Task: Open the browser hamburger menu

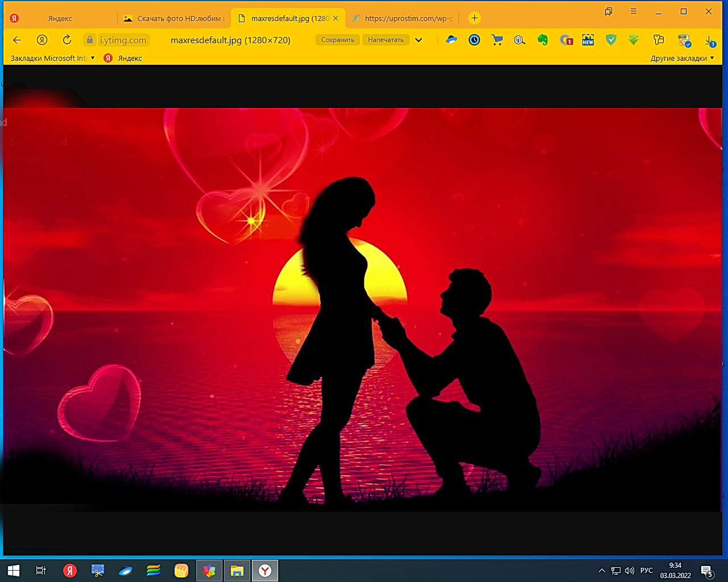Action: point(634,11)
